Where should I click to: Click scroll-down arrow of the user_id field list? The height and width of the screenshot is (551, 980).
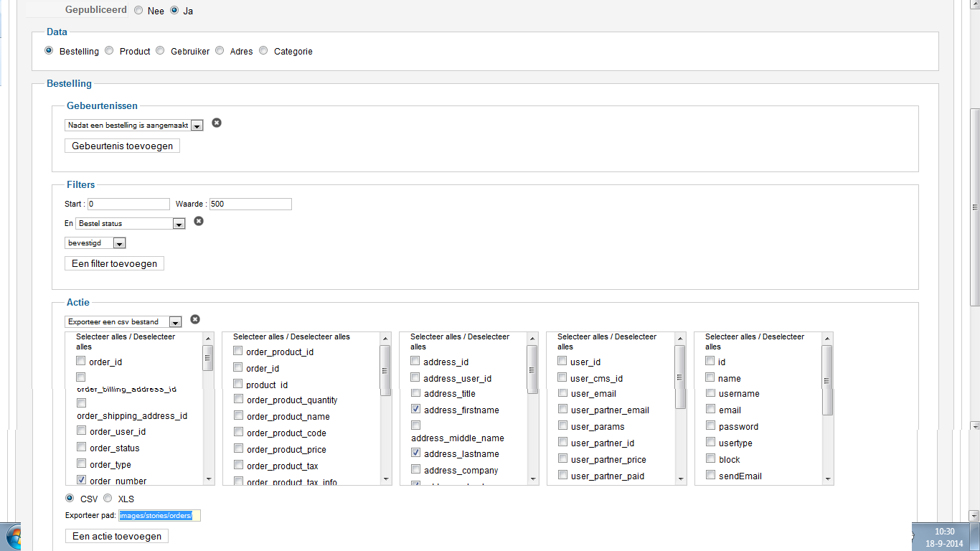pos(680,479)
